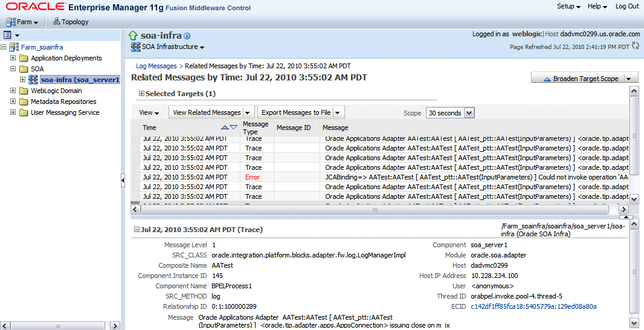Open the Setup menu
The height and width of the screenshot is (330, 644).
pos(568,6)
